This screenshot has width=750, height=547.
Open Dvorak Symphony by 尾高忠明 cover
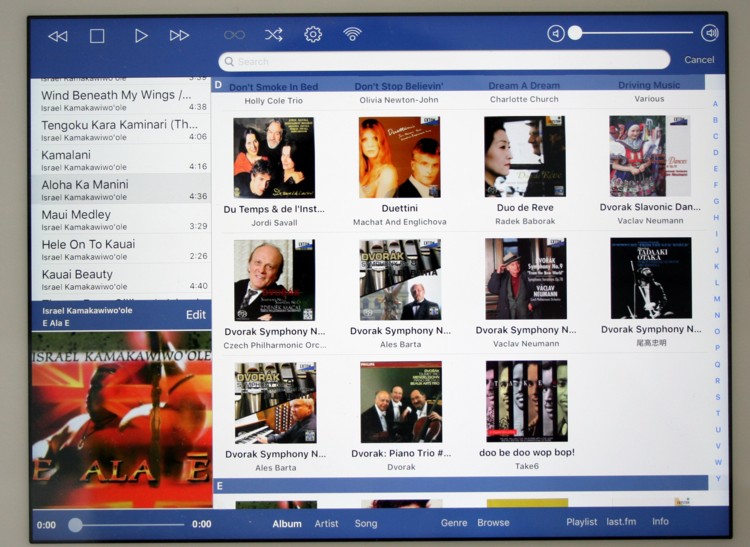pyautogui.click(x=651, y=278)
